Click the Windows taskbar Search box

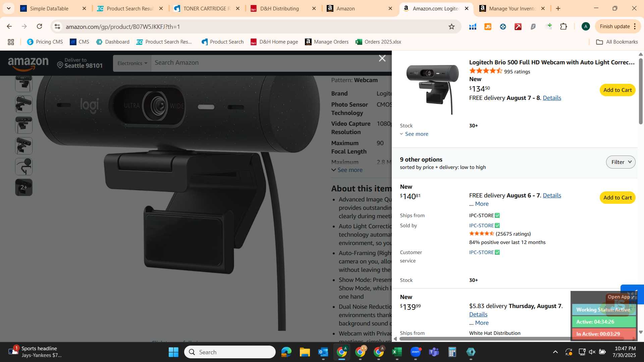tap(230, 352)
